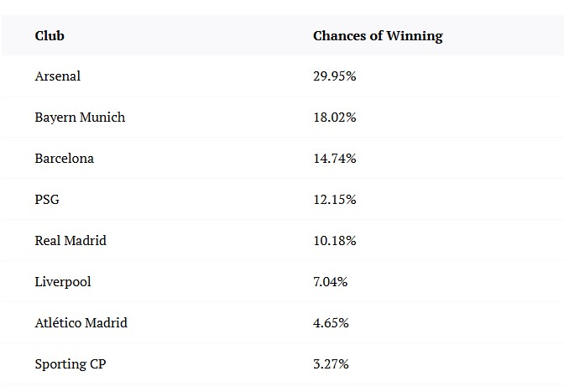
Task: Select the Sporting CP club cell
Action: (x=70, y=364)
